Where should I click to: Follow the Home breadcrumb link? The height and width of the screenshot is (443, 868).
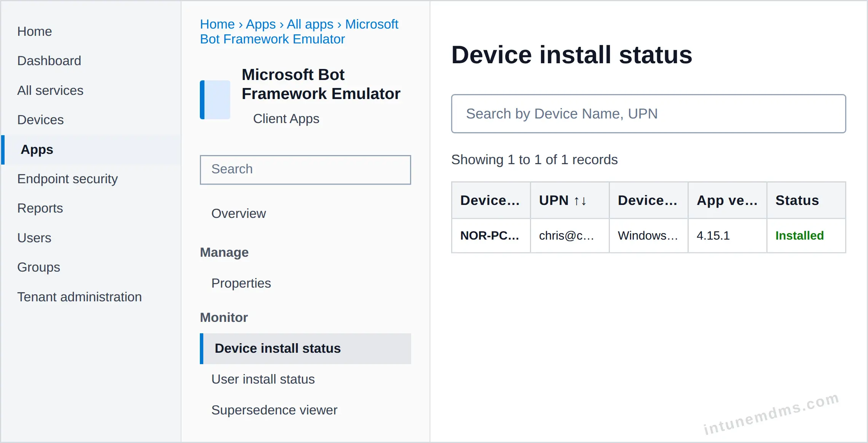pyautogui.click(x=217, y=24)
